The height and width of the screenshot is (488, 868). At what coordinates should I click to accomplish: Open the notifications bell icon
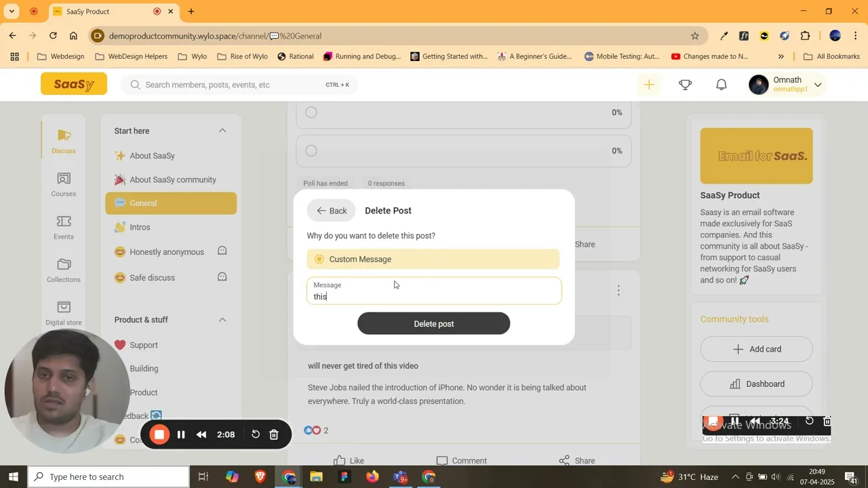tap(722, 85)
